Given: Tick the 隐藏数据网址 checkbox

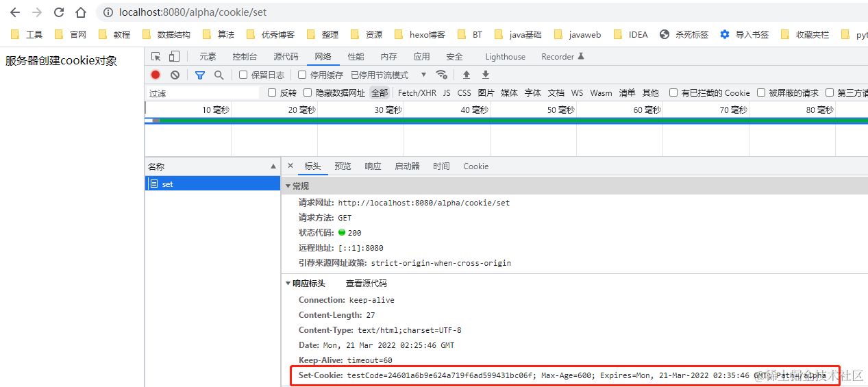Looking at the screenshot, I should point(308,92).
